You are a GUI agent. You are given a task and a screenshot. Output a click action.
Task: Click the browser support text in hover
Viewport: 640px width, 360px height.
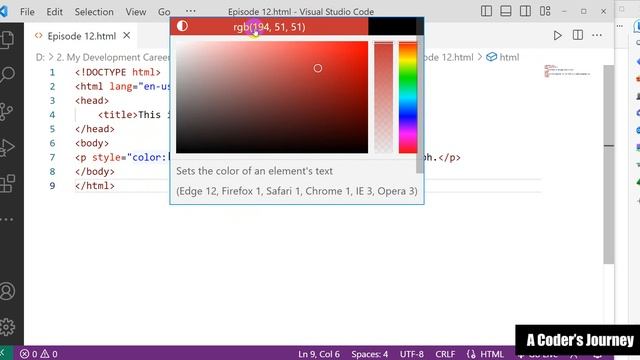(x=297, y=191)
